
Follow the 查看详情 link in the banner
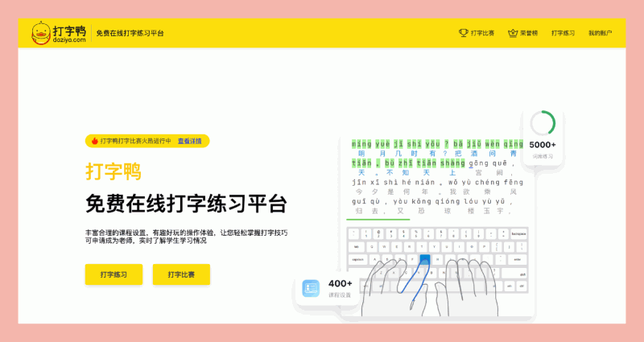pos(189,141)
